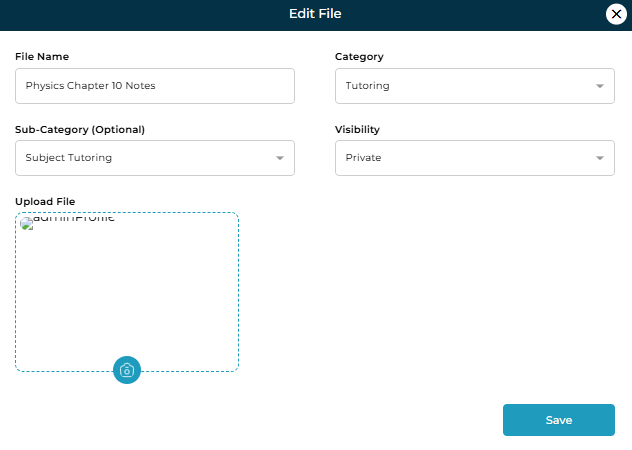The image size is (632, 450).
Task: Click the Visibility field label
Action: (357, 130)
